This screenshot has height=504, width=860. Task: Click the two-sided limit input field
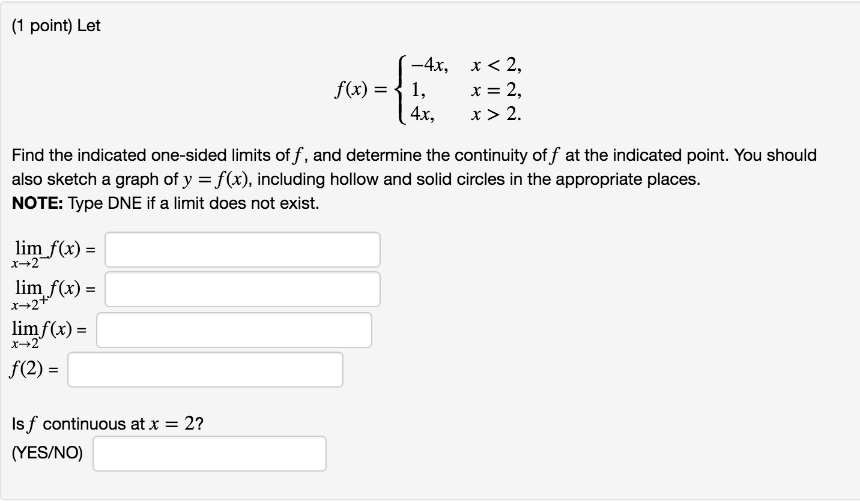point(234,329)
